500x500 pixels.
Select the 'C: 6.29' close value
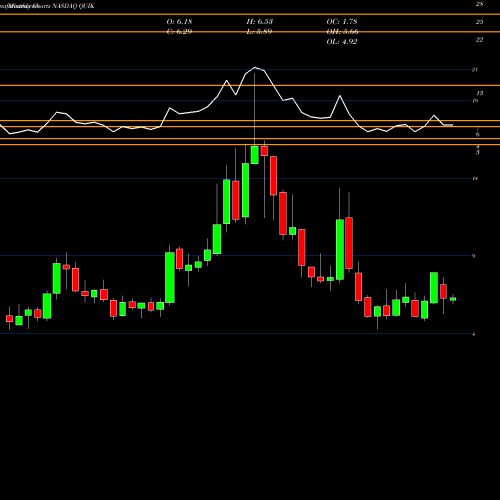click(179, 32)
